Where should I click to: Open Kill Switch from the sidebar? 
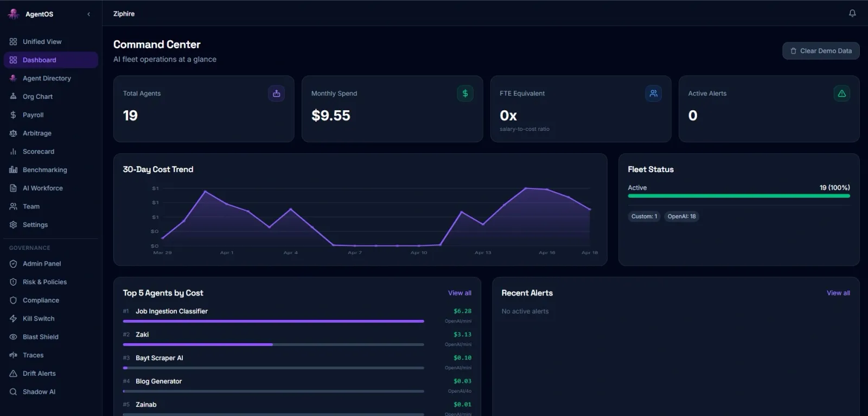click(x=39, y=319)
